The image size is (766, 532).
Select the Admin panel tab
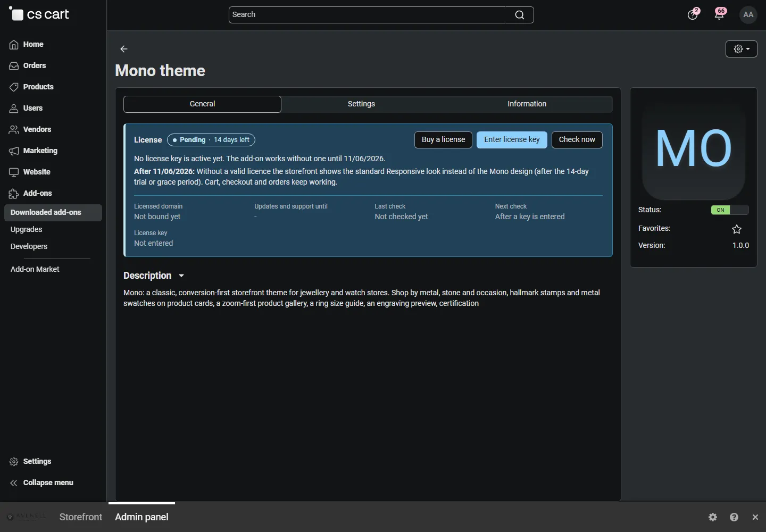point(142,517)
